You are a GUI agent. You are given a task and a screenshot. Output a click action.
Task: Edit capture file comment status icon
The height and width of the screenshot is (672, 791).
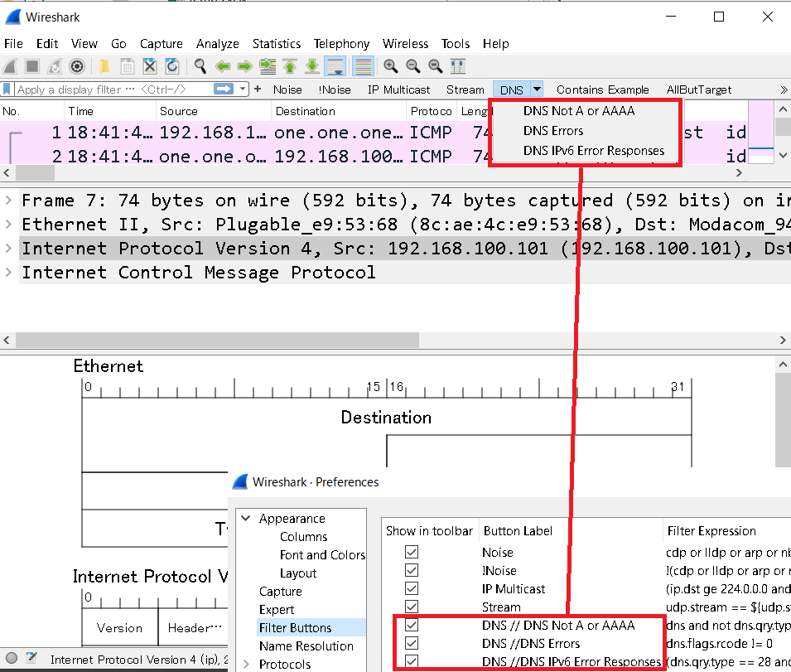[x=31, y=658]
